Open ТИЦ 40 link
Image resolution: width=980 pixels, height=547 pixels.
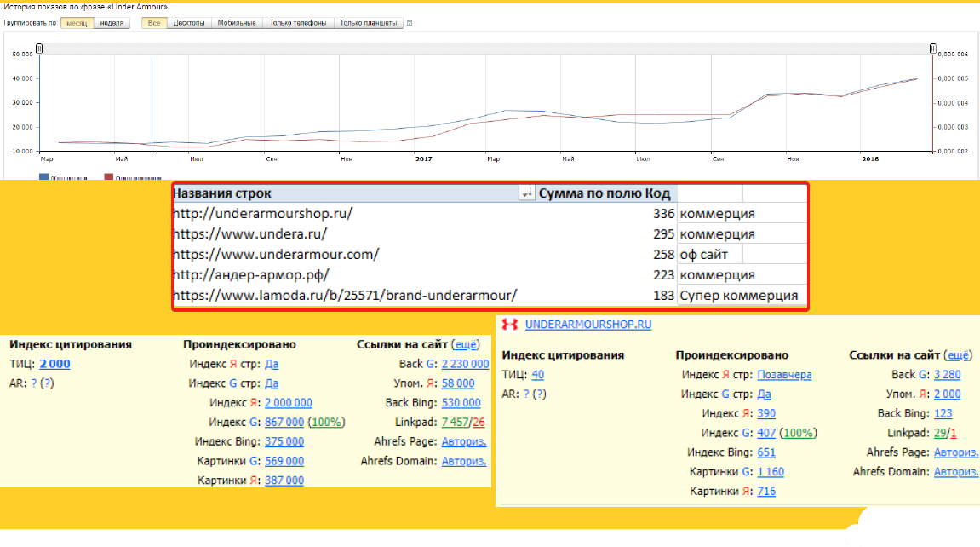538,374
